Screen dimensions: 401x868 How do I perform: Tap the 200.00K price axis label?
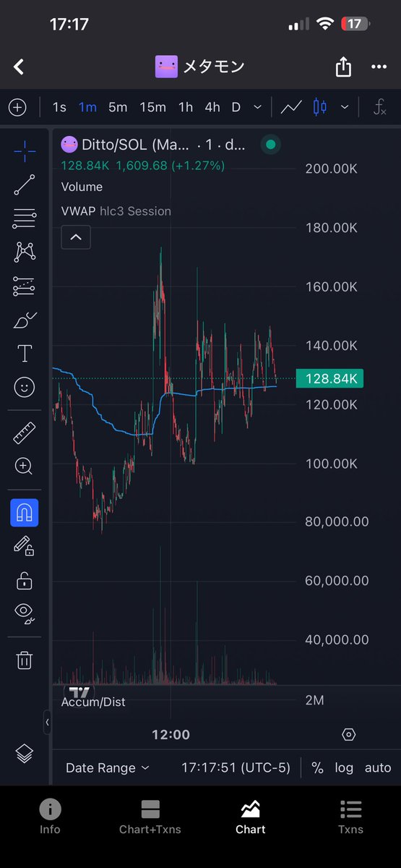330,169
